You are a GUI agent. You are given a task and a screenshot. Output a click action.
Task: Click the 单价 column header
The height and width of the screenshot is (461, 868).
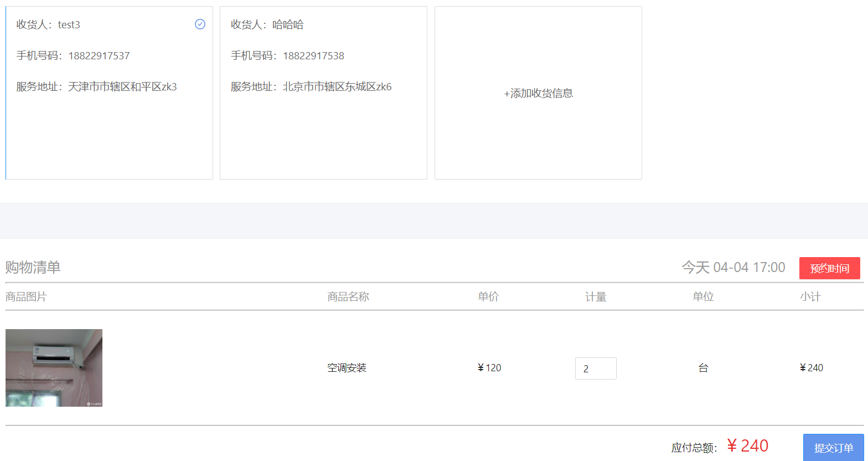pos(488,297)
